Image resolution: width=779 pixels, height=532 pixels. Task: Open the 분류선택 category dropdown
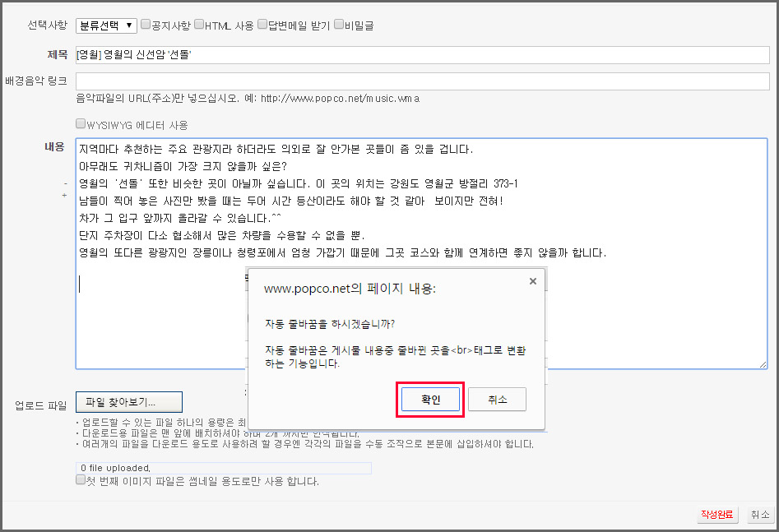106,25
